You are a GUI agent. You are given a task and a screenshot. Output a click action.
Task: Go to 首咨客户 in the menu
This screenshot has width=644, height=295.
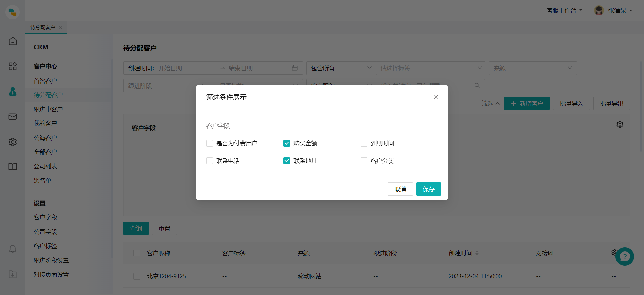pyautogui.click(x=45, y=81)
